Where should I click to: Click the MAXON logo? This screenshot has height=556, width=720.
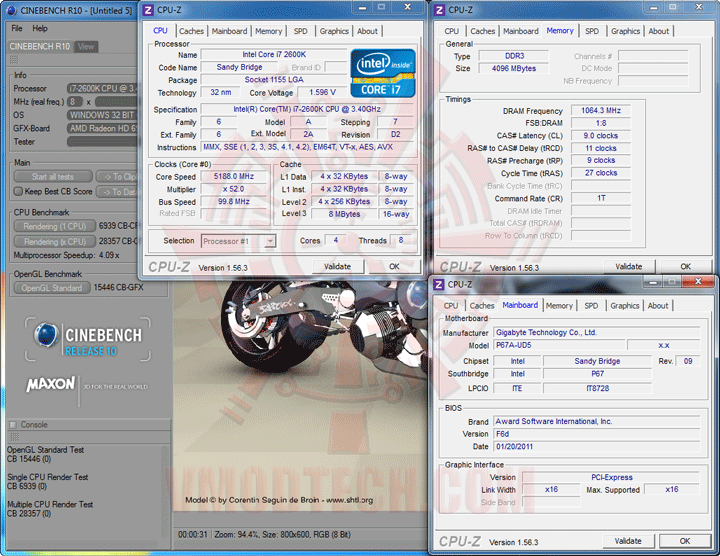click(51, 384)
